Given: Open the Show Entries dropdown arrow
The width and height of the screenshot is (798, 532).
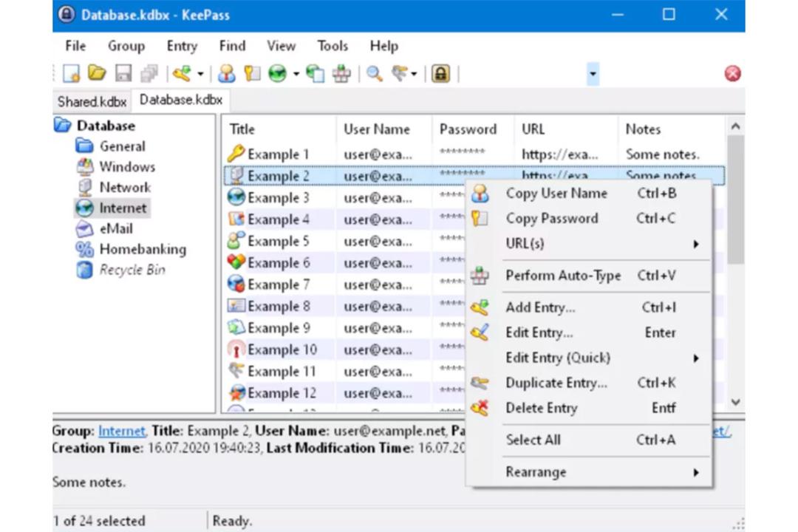Looking at the screenshot, I should click(x=414, y=75).
